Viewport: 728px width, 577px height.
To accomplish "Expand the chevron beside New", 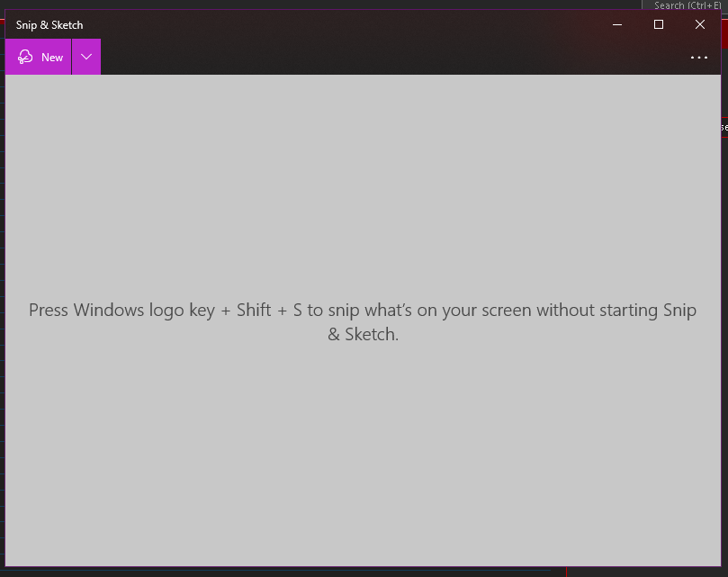I will (x=86, y=57).
